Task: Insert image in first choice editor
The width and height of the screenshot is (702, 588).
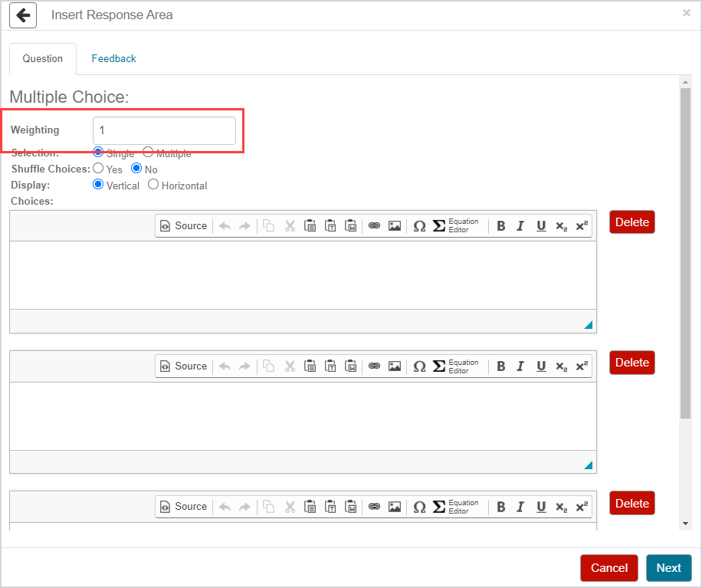Action: click(395, 225)
